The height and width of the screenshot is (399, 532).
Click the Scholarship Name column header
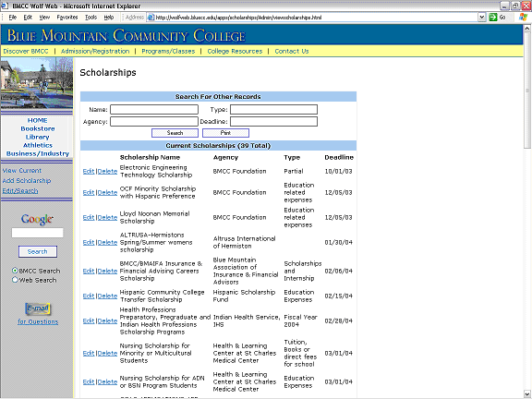point(150,157)
